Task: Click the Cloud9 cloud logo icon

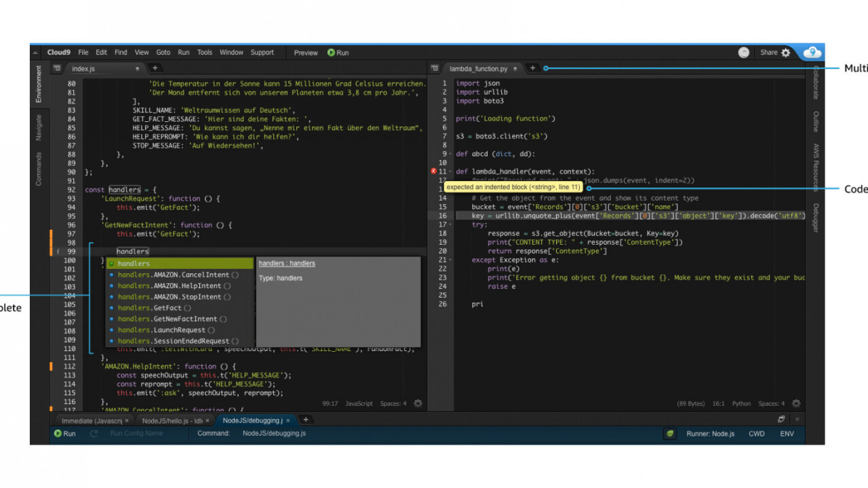Action: coord(812,53)
